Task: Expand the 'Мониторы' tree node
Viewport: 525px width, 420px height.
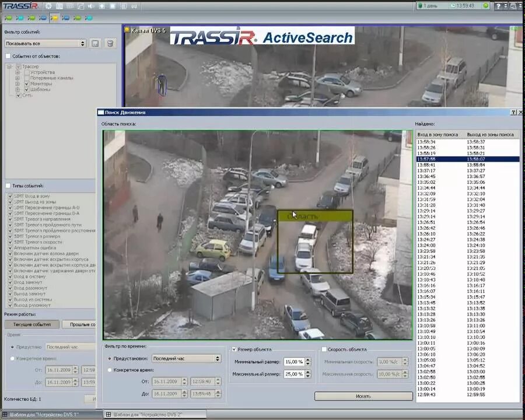Action: pos(17,84)
